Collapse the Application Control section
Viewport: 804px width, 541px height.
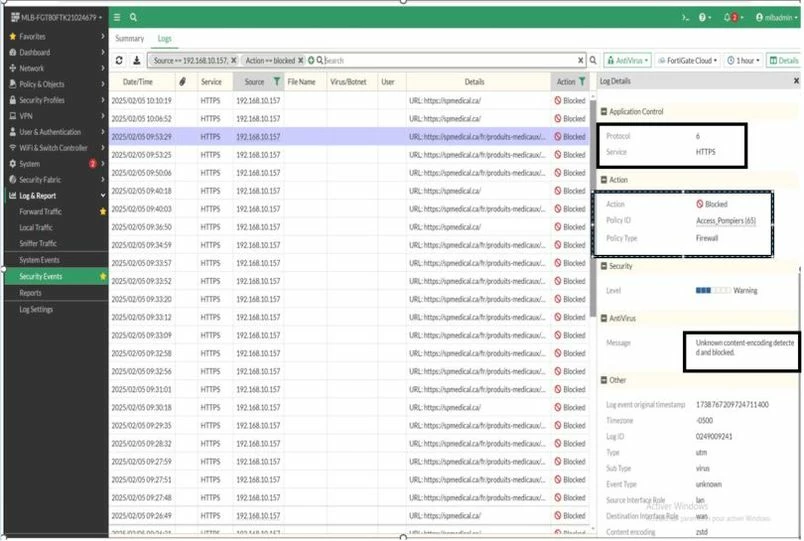[x=604, y=111]
